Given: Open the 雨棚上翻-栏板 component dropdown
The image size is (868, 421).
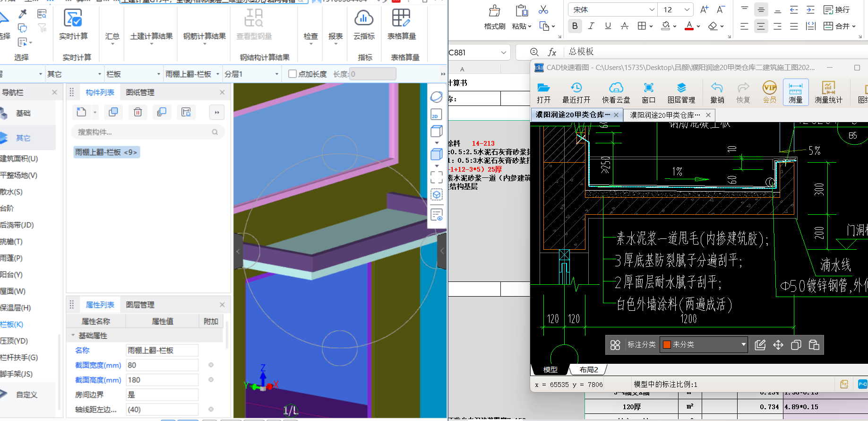Looking at the screenshot, I should [x=218, y=74].
